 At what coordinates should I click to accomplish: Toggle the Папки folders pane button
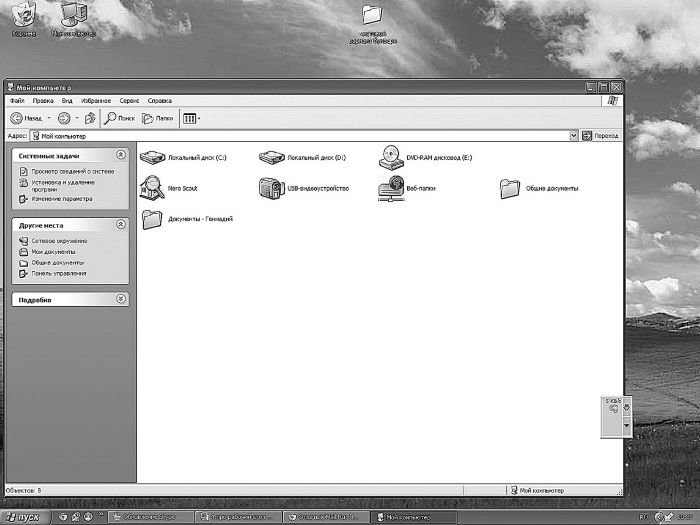(158, 118)
